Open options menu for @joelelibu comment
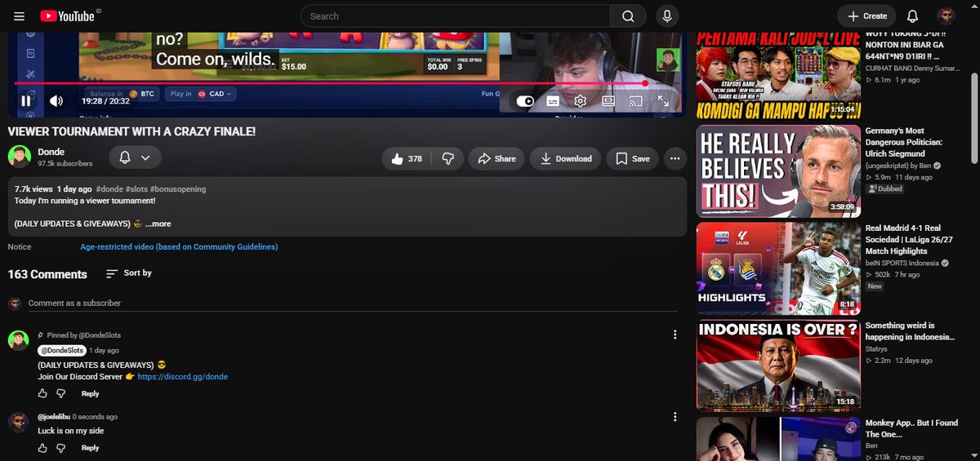The height and width of the screenshot is (461, 980). [675, 417]
